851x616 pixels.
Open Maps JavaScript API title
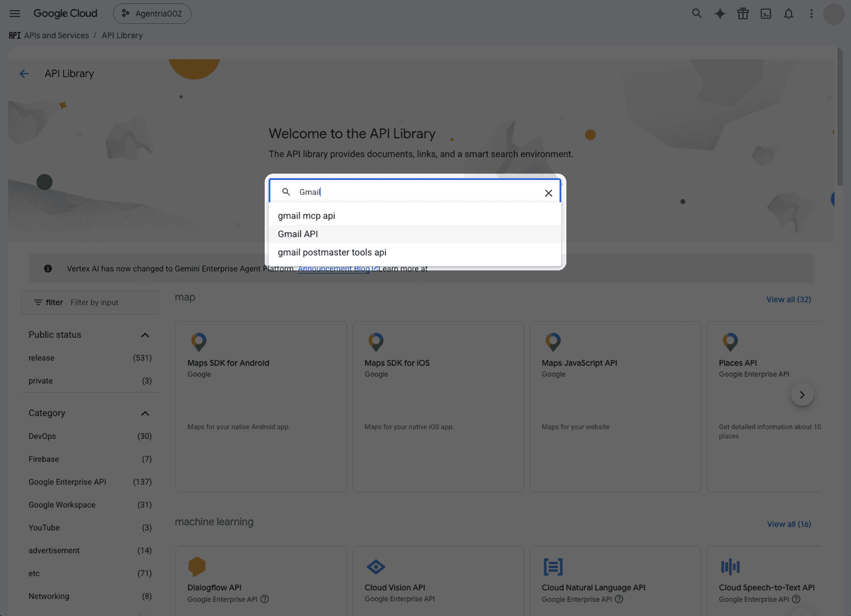point(579,363)
